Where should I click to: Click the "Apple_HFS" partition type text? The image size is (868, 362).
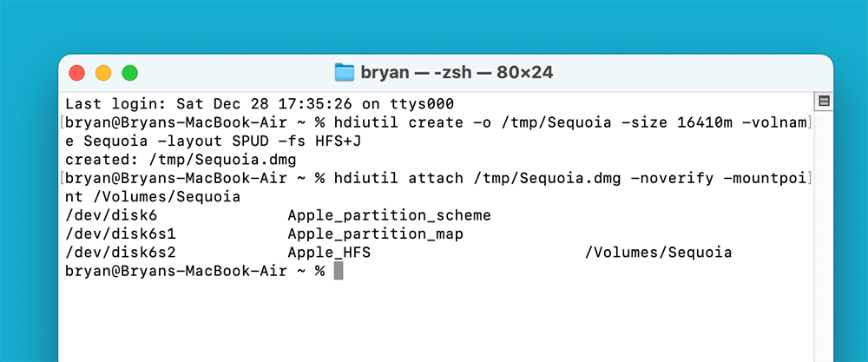tap(329, 253)
